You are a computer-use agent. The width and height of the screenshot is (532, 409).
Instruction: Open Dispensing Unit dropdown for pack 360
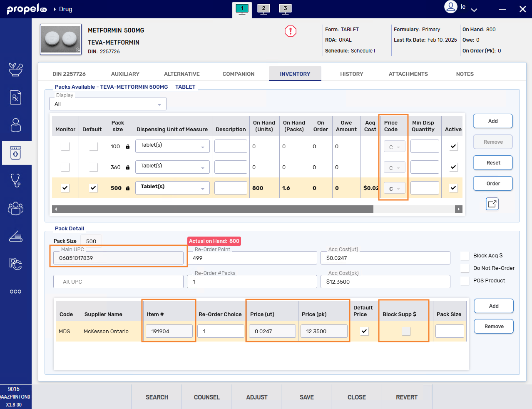pyautogui.click(x=172, y=167)
